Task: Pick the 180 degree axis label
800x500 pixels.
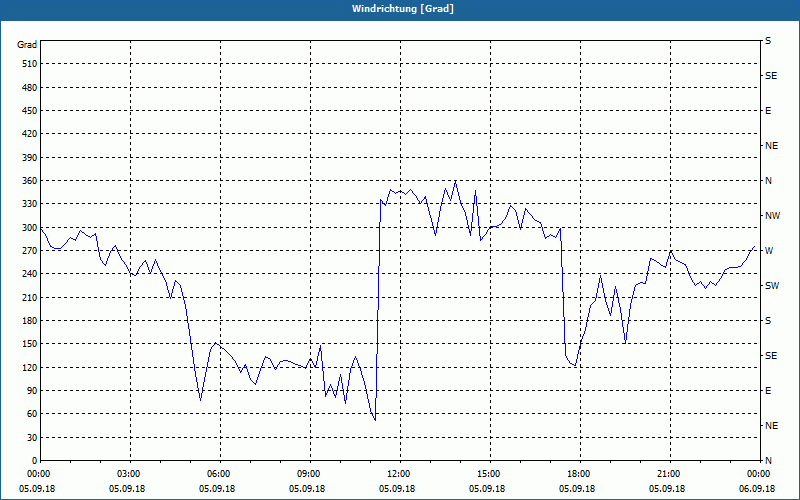Action: click(x=29, y=321)
